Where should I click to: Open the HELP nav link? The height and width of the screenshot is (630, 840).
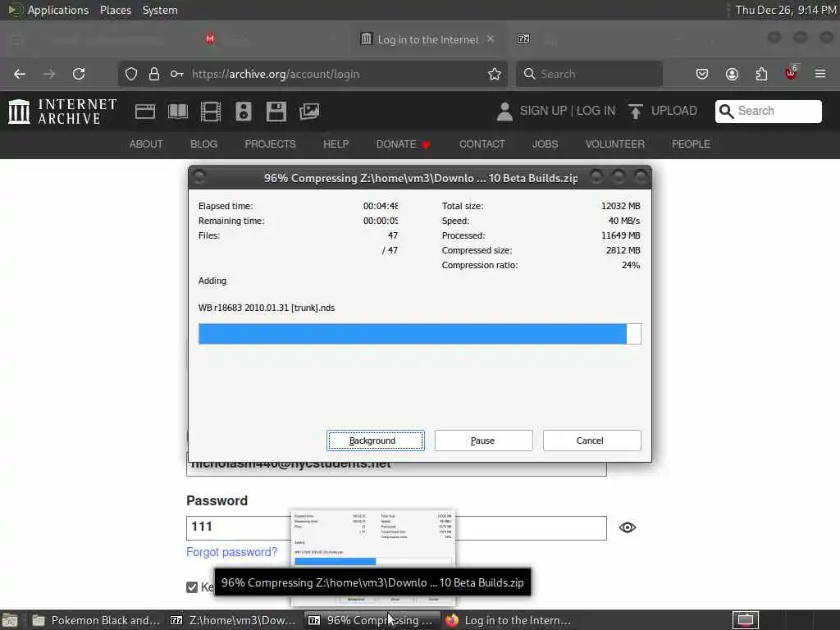coord(336,144)
